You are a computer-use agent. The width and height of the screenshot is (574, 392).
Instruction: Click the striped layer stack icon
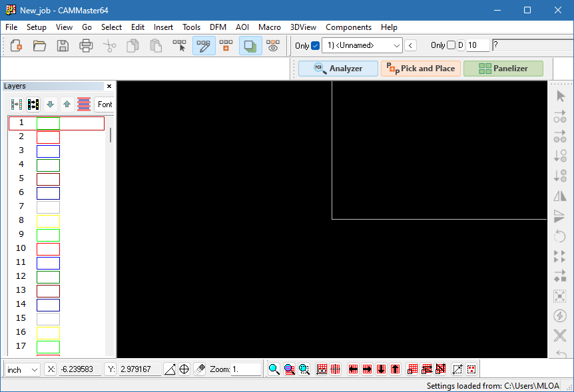(x=84, y=104)
